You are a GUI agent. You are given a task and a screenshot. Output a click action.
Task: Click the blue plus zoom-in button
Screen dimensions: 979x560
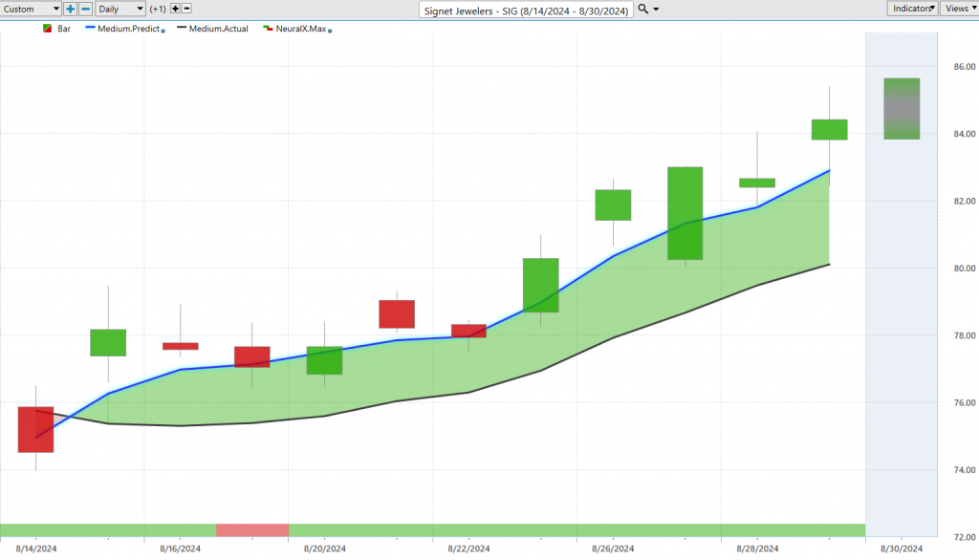(x=70, y=9)
